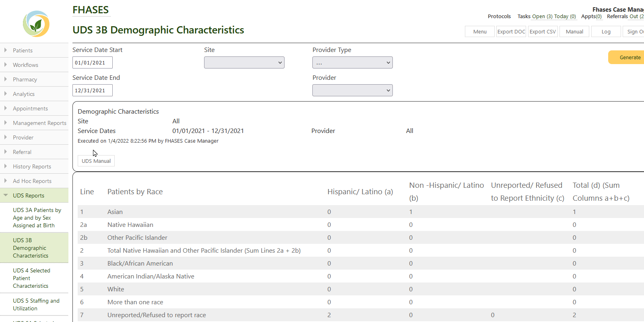Click Hispanic value 2 in line 7
The image size is (644, 322).
pos(329,315)
